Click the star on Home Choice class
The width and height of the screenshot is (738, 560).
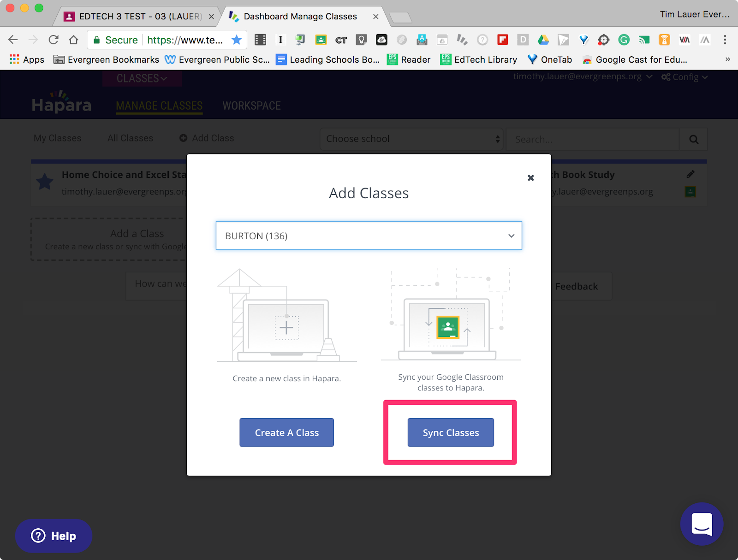(x=45, y=182)
